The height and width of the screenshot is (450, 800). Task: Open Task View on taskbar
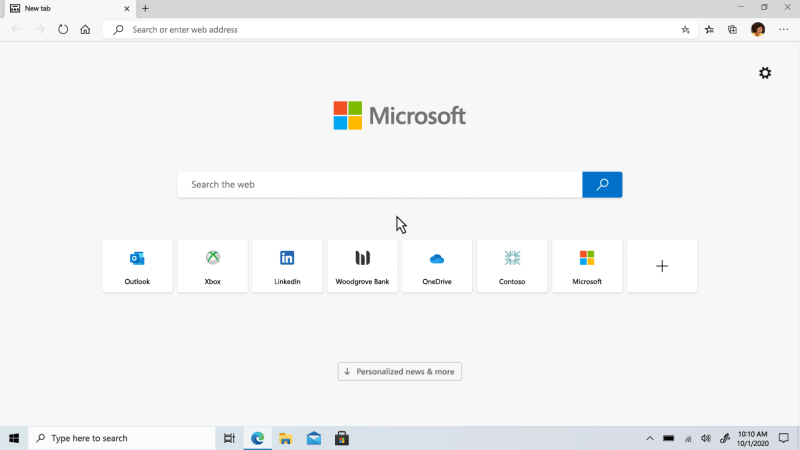click(229, 438)
